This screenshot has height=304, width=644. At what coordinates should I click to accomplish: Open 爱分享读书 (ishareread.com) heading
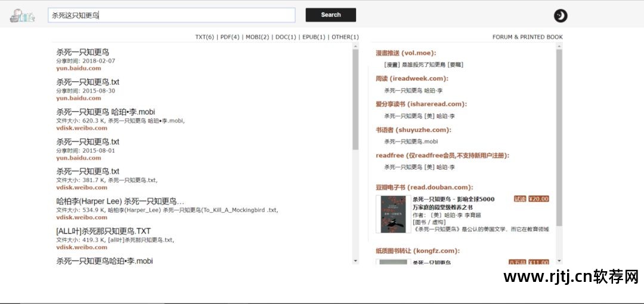pyautogui.click(x=421, y=104)
